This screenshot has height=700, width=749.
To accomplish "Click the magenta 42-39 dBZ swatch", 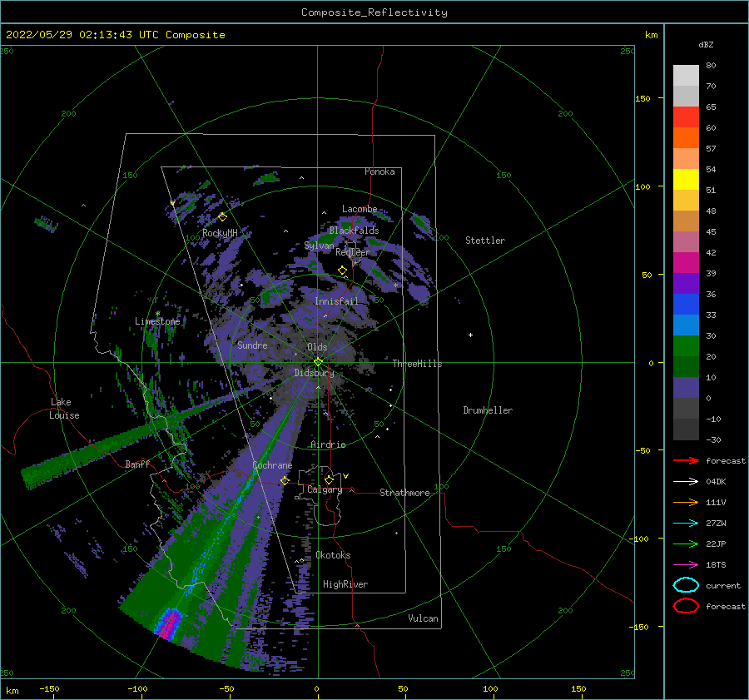I will (x=686, y=263).
